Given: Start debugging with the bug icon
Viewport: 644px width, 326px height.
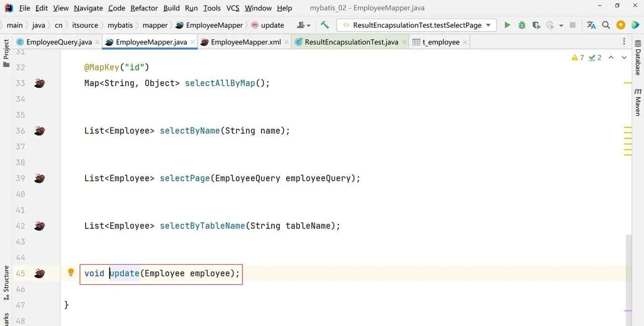Looking at the screenshot, I should coord(522,25).
